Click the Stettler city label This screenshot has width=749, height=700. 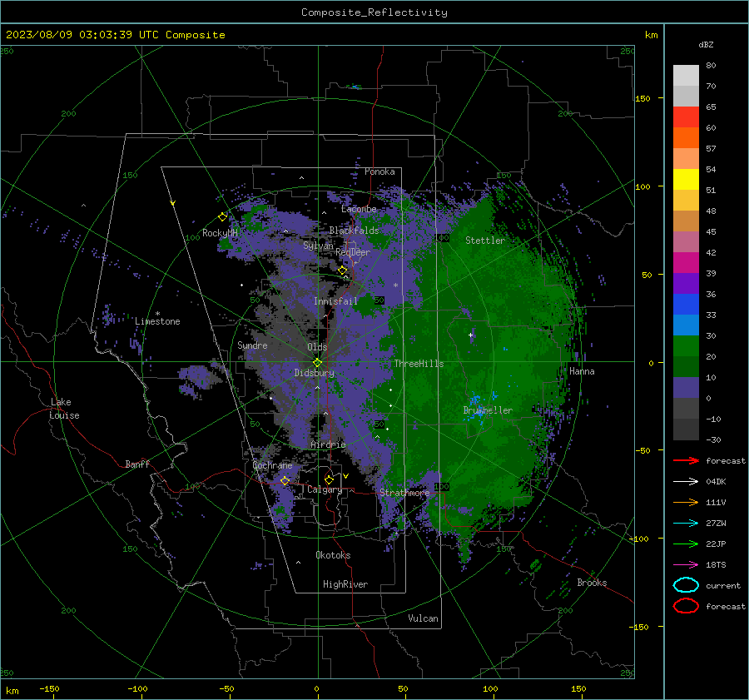[x=485, y=241]
